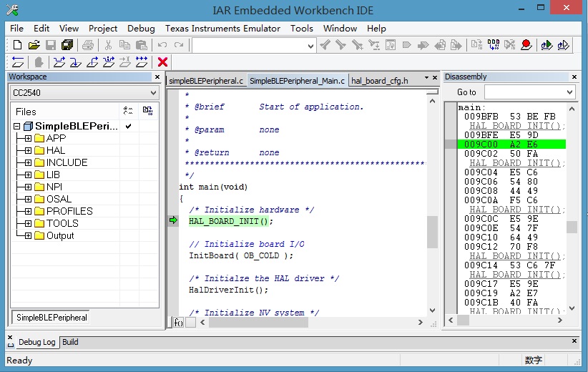Expand the APP folder
The width and height of the screenshot is (588, 372).
(28, 138)
